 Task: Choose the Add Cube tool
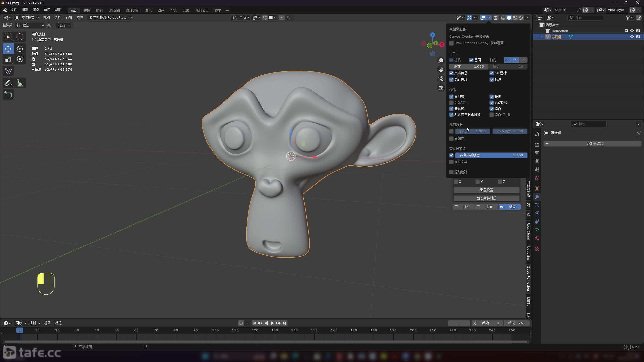pyautogui.click(x=8, y=95)
